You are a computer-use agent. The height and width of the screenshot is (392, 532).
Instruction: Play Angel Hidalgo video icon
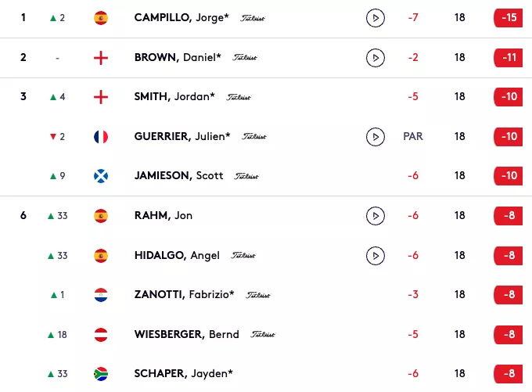click(x=376, y=256)
